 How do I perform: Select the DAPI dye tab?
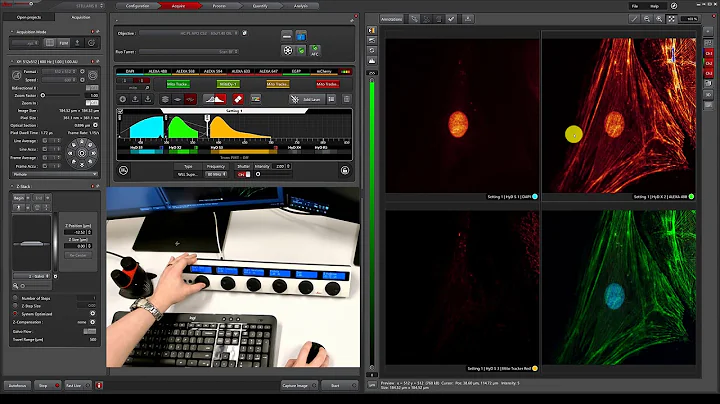(130, 71)
